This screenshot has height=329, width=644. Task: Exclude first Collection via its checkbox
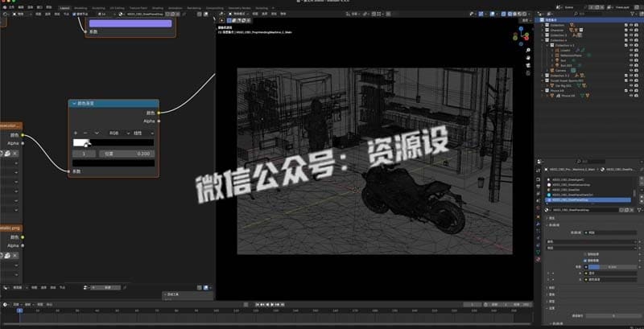(x=626, y=25)
